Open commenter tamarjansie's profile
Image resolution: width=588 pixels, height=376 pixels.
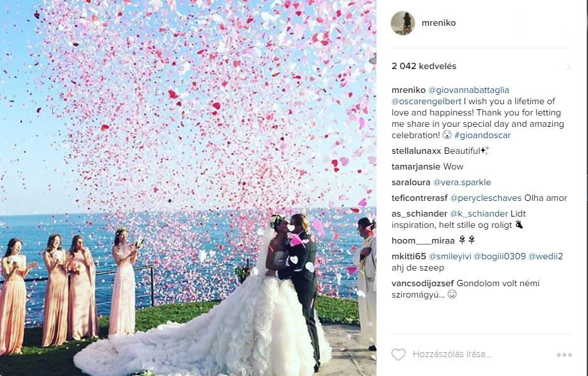[416, 166]
